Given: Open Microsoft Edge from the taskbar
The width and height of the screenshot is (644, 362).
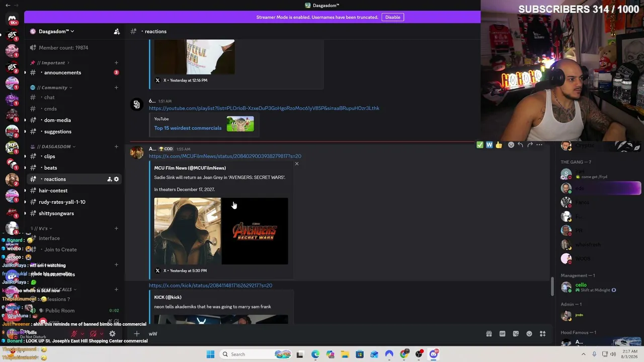Looking at the screenshot, I should coord(315,354).
